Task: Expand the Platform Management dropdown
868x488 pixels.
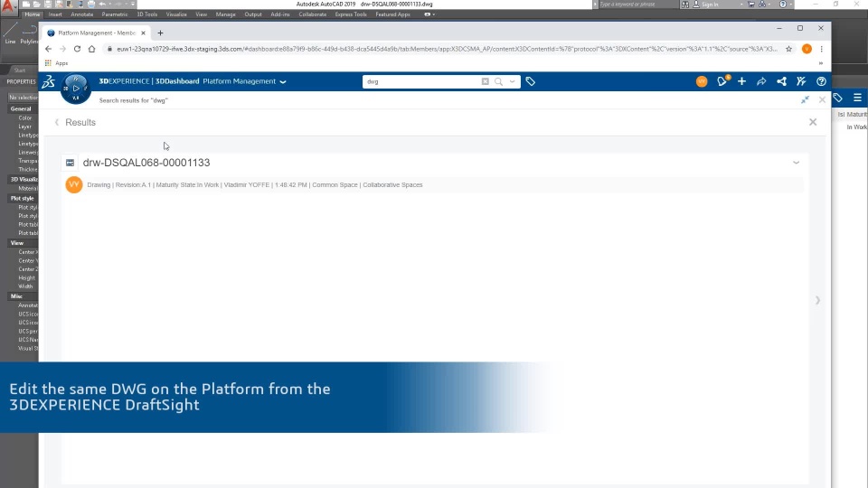Action: [x=283, y=82]
